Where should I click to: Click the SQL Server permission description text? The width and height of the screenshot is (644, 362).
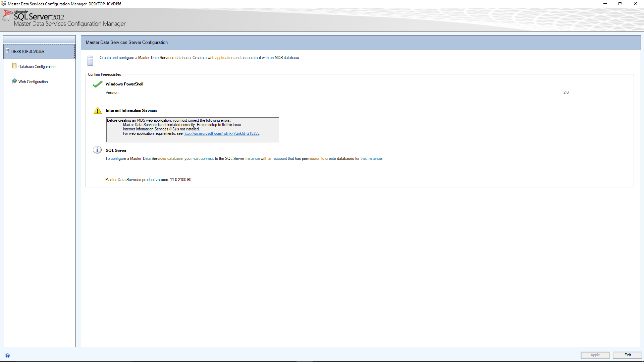[x=244, y=159]
